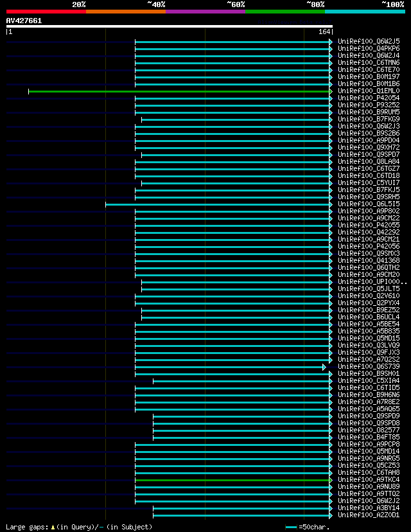Open hit UniRef100_Q6W2J5
411x532 pixels.
(369, 41)
